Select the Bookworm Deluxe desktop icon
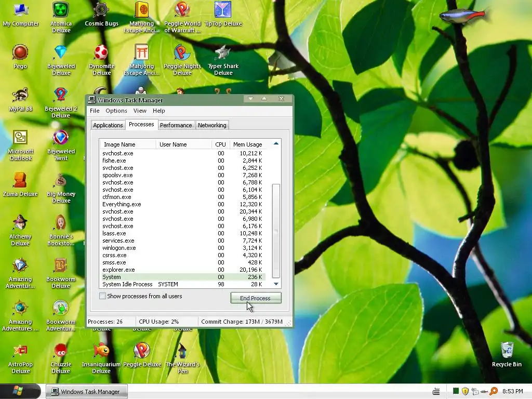 pos(61,273)
